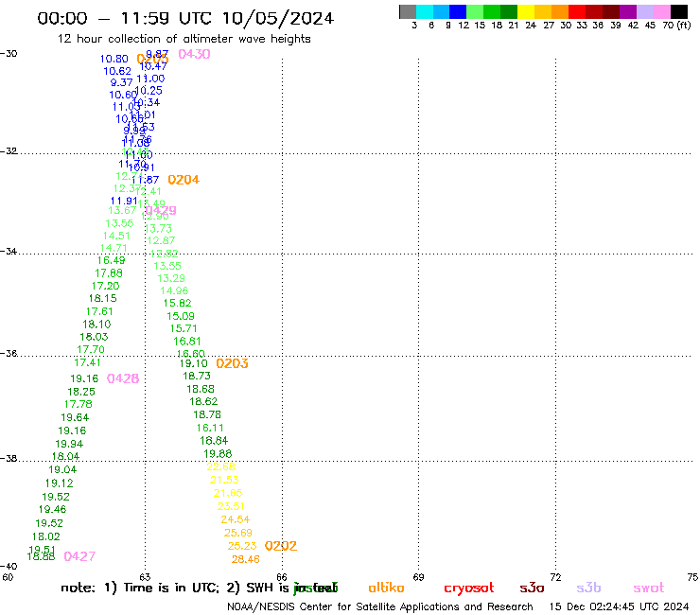
Task: Click the wave height value 19.94
Action: click(69, 444)
